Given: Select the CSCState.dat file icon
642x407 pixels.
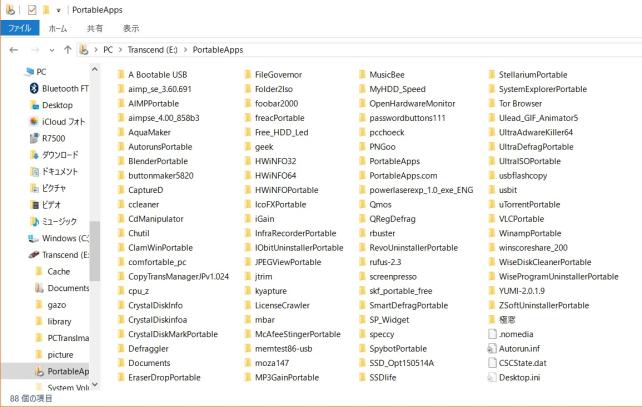Looking at the screenshot, I should pos(492,363).
